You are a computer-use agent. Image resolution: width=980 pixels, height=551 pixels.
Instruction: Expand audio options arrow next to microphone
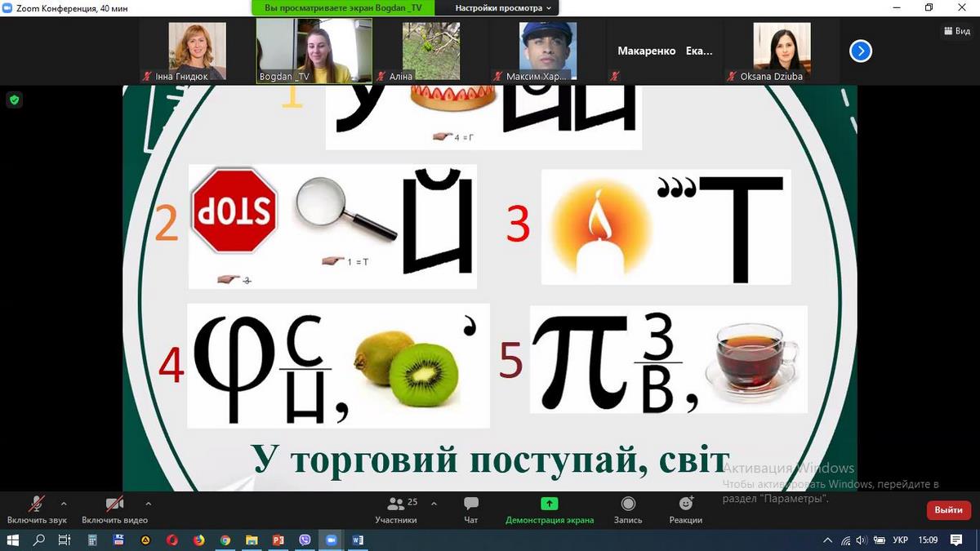click(64, 504)
